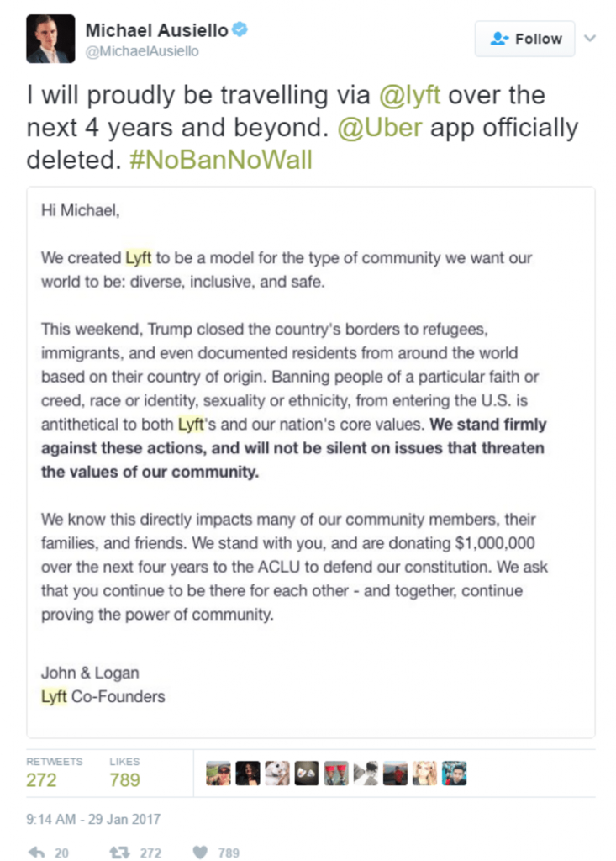Click the #NoBanNoWall hashtag
Screen dimensions: 616x861
221,160
